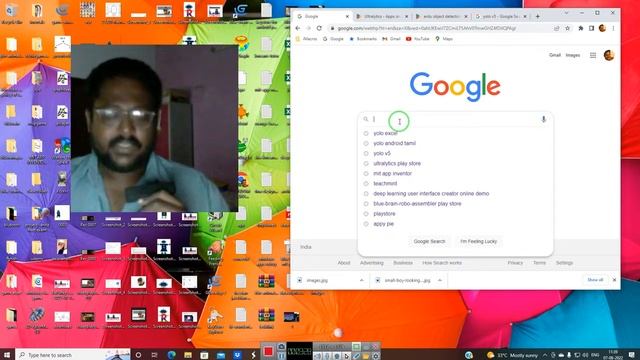Viewport: 640px width, 360px height.
Task: Open the Gmail link at top right
Action: [x=555, y=55]
